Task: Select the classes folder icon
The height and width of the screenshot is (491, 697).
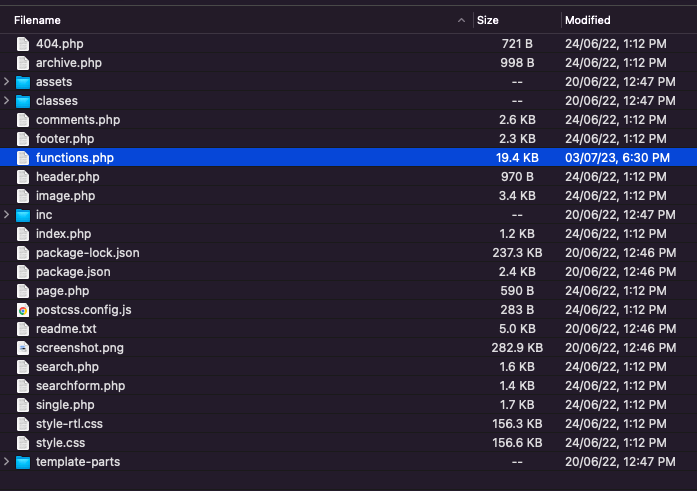Action: point(23,101)
